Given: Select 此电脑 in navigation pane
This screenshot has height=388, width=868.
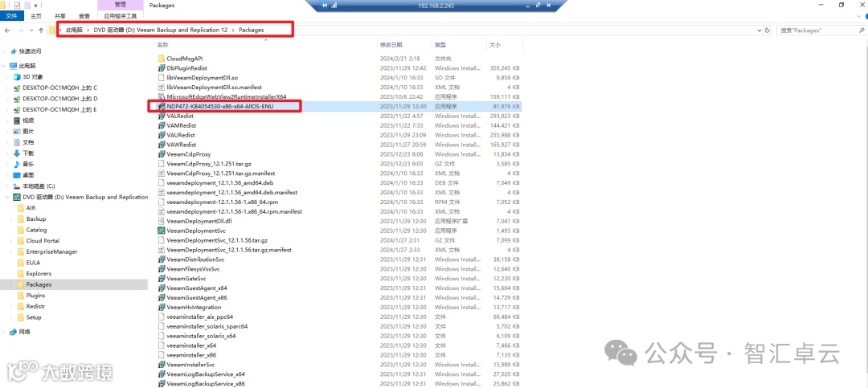Looking at the screenshot, I should 27,65.
